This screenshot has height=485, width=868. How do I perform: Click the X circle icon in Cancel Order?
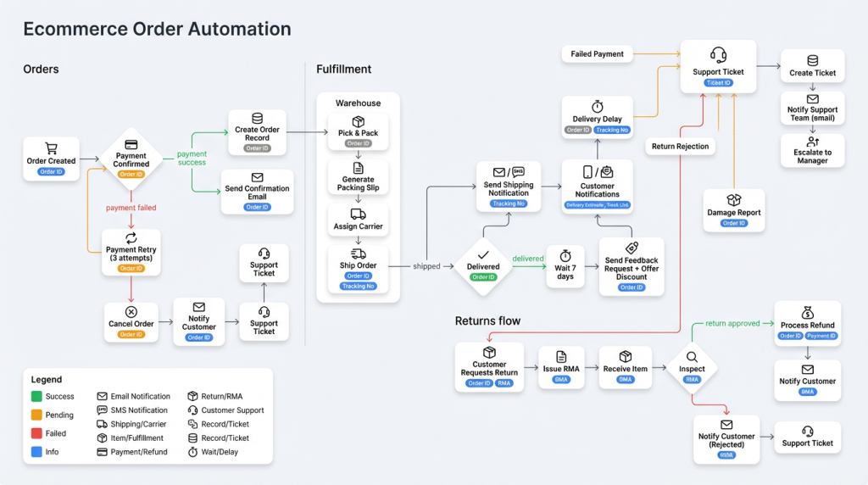tap(131, 311)
